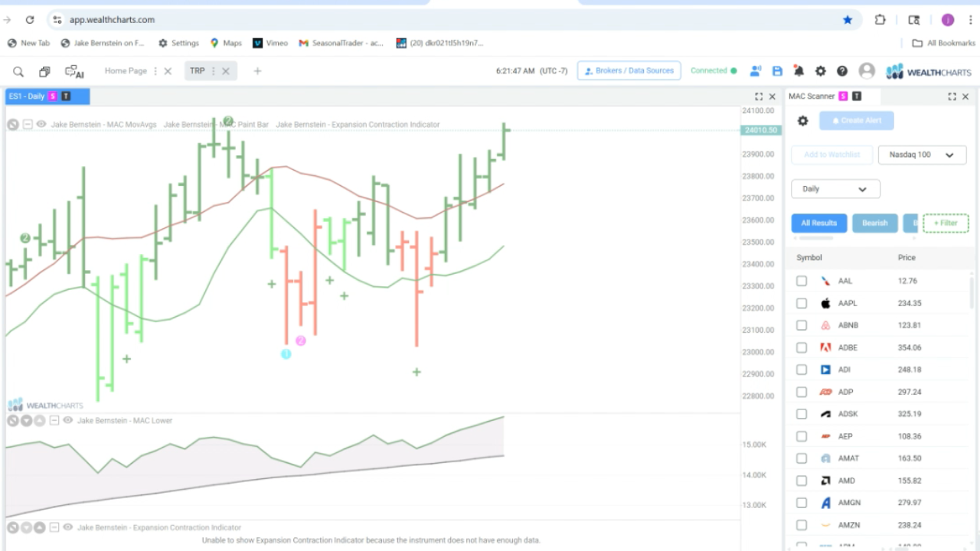Remove Expansion Contraction Indicator pane via circle-slash icon
The width and height of the screenshot is (980, 551).
click(13, 527)
